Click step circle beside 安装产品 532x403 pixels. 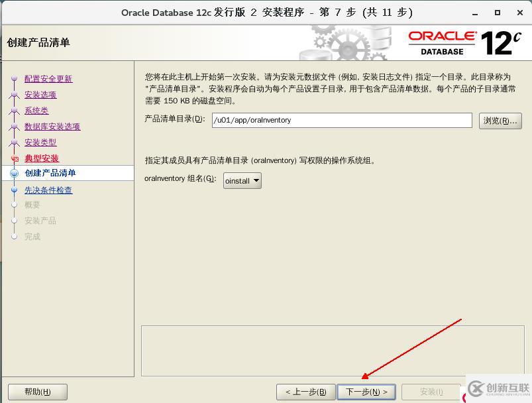pos(15,221)
